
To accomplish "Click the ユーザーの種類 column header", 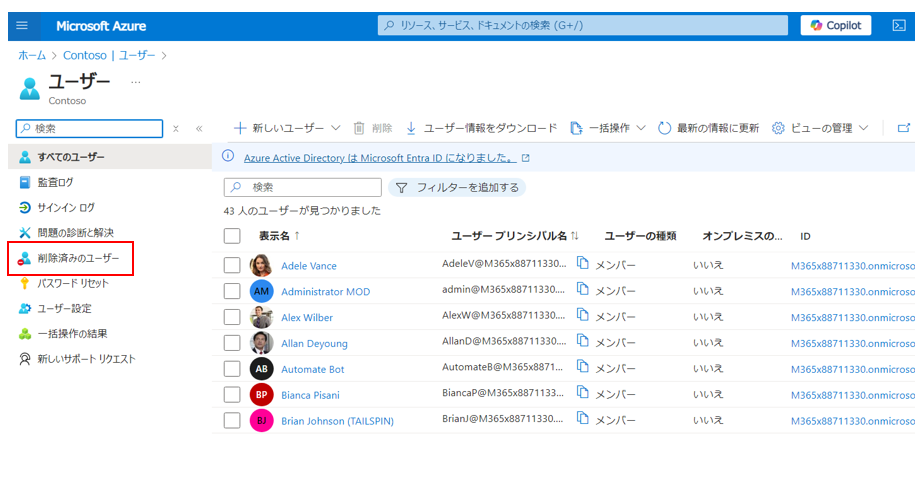I will click(640, 236).
